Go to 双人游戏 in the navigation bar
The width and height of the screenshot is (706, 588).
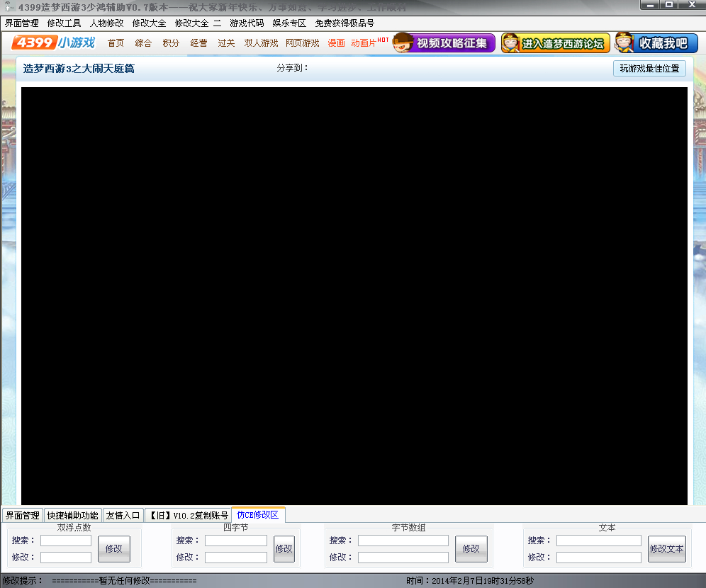point(261,43)
